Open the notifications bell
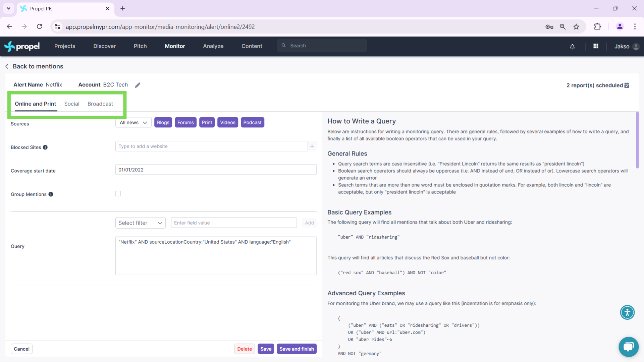The height and width of the screenshot is (362, 644). pyautogui.click(x=572, y=47)
